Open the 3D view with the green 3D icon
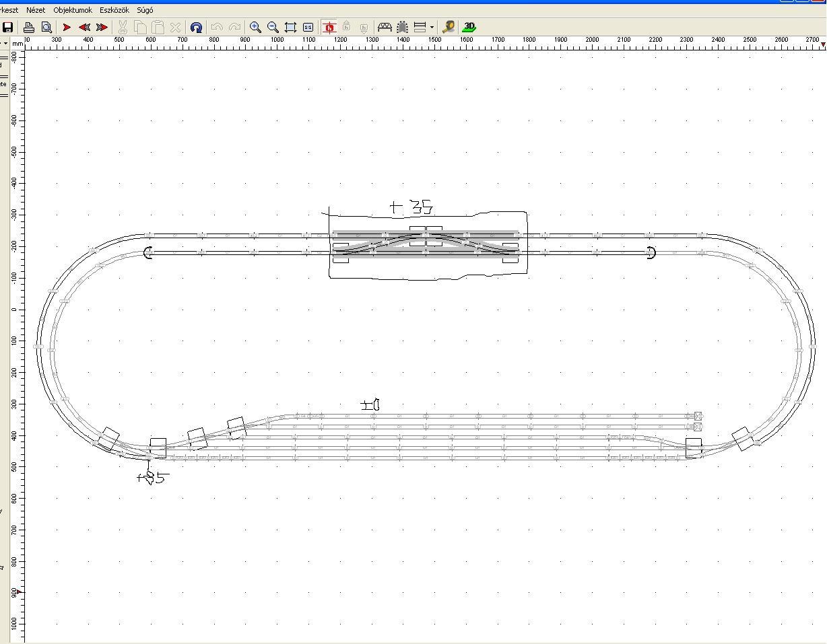The image size is (827, 644). (469, 27)
